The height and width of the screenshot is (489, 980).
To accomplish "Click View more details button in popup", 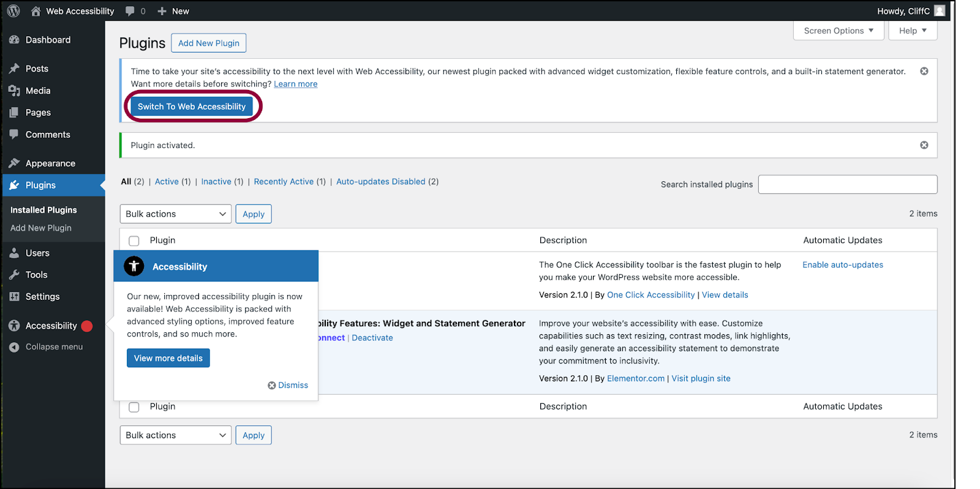I will pyautogui.click(x=168, y=358).
